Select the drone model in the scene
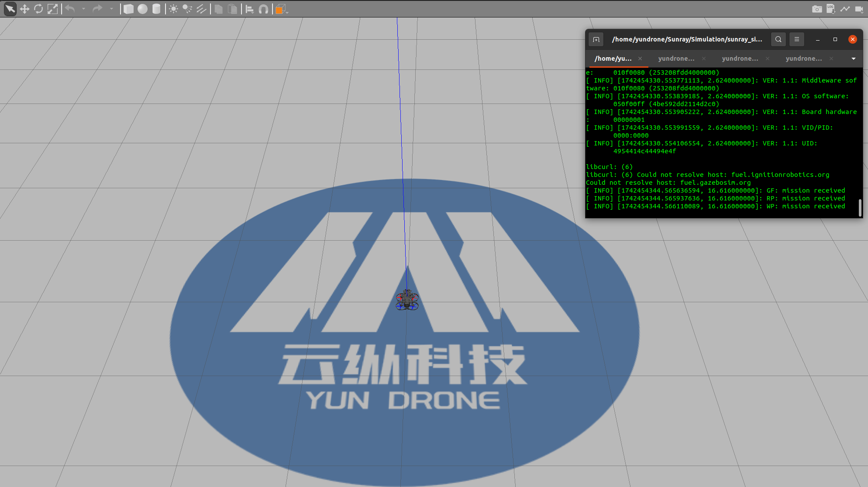The width and height of the screenshot is (868, 487). [407, 300]
